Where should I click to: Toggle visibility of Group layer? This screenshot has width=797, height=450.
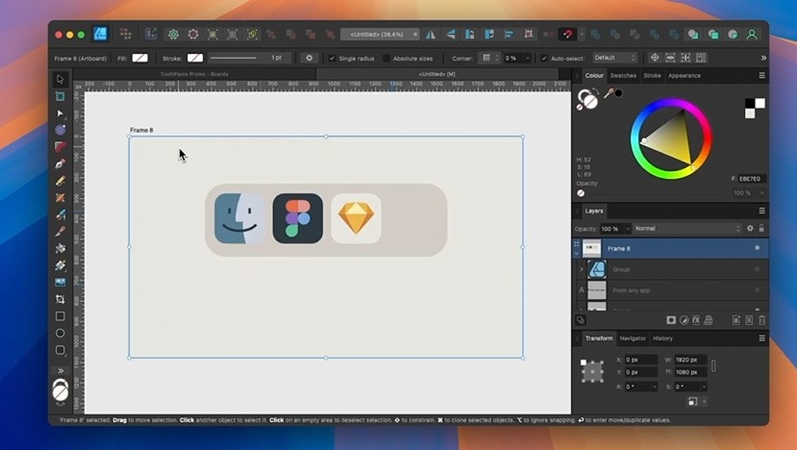(x=757, y=269)
